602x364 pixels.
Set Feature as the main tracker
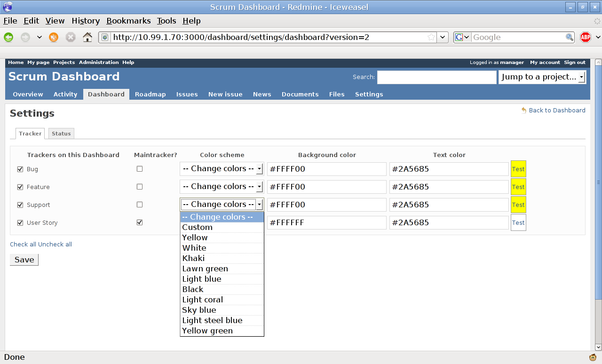(x=140, y=187)
